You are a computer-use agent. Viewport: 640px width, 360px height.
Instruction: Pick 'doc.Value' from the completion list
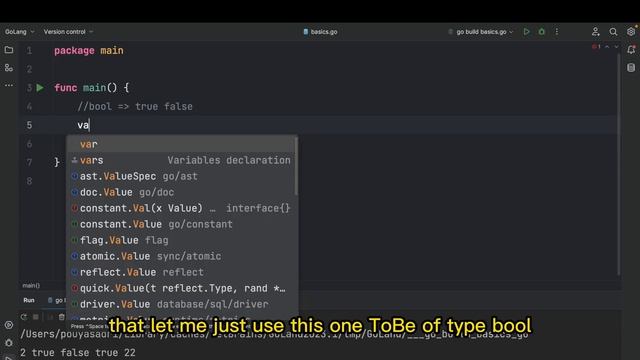click(181, 192)
